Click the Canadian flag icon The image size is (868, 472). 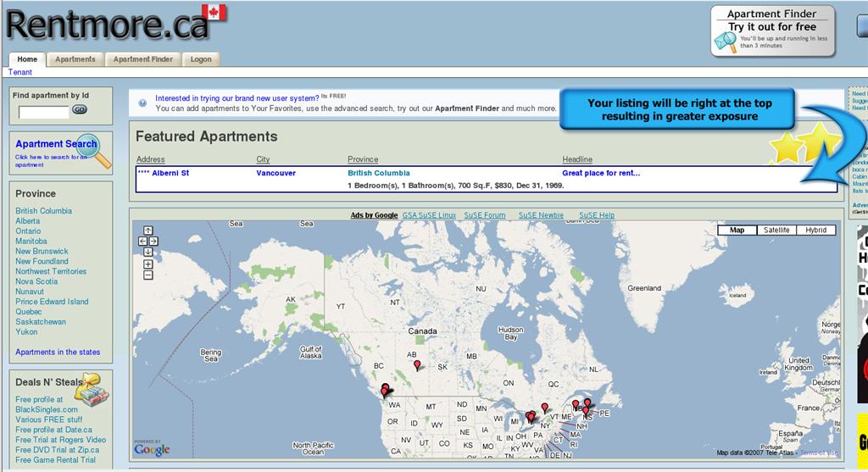point(214,12)
